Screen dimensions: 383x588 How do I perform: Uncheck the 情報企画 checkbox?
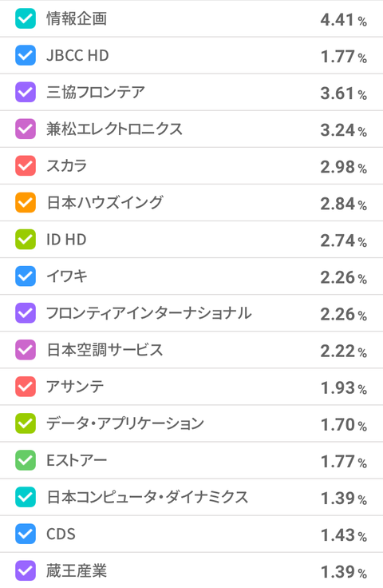pyautogui.click(x=26, y=18)
